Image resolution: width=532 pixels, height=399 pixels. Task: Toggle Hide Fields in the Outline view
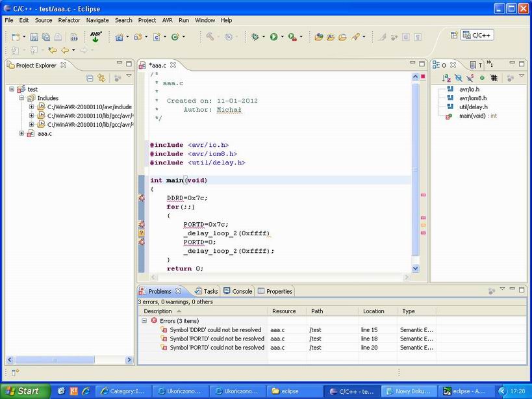pos(459,78)
